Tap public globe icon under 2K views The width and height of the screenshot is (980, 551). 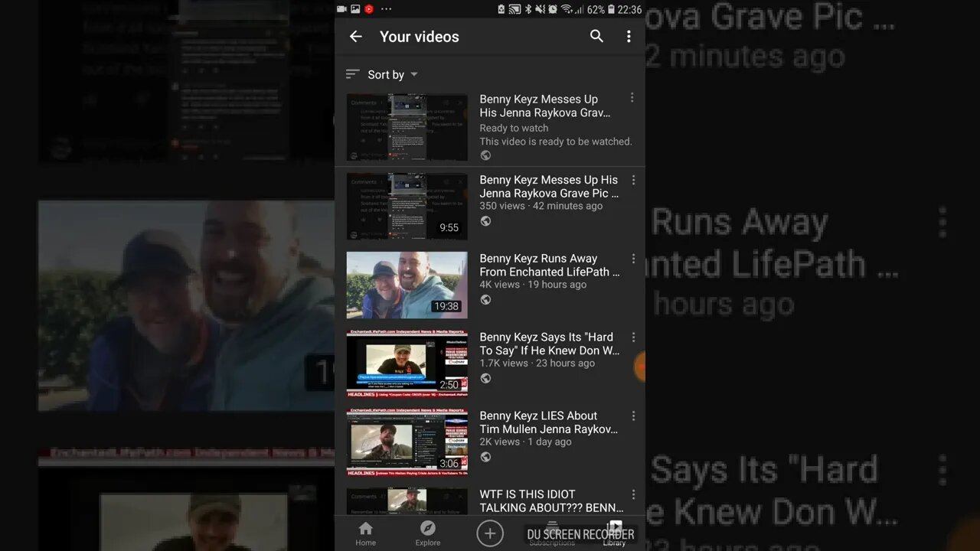[x=485, y=458]
